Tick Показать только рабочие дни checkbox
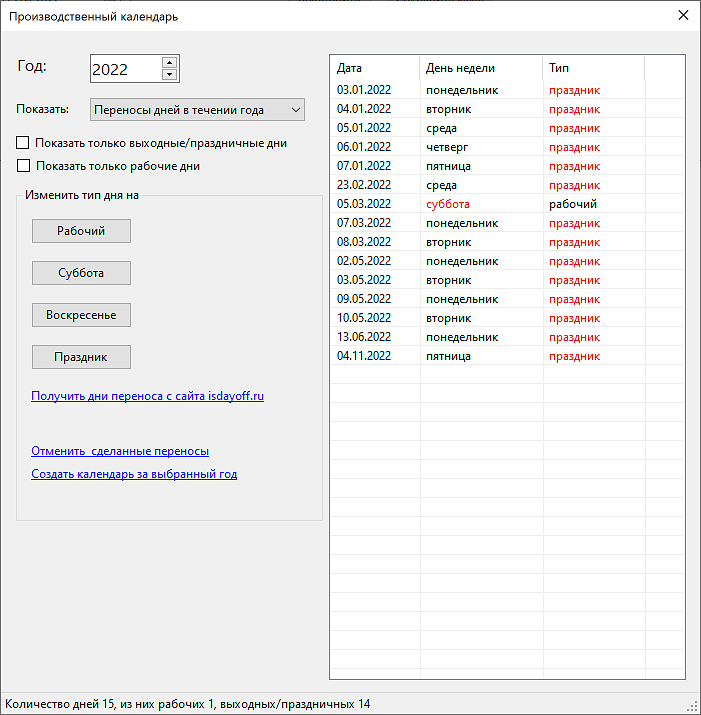The image size is (701, 715). 23,166
